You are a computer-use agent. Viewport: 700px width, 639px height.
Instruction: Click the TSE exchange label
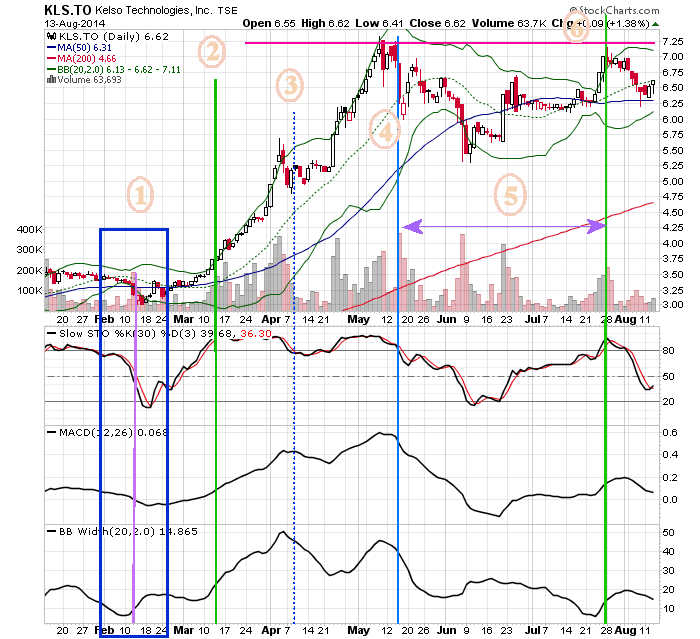(x=227, y=11)
